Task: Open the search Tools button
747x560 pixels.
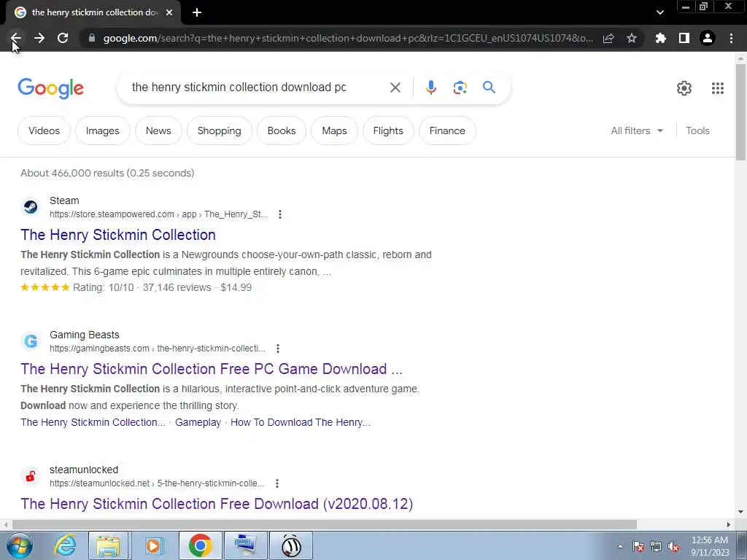Action: pyautogui.click(x=697, y=131)
